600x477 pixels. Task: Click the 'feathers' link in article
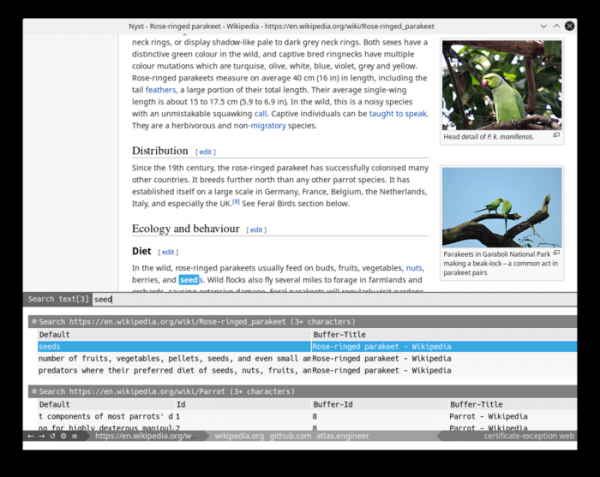tap(161, 89)
